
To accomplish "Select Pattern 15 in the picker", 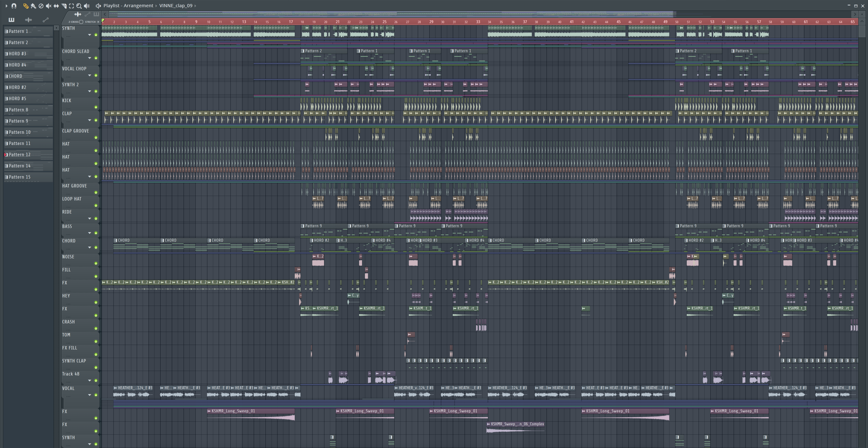I will tap(29, 177).
